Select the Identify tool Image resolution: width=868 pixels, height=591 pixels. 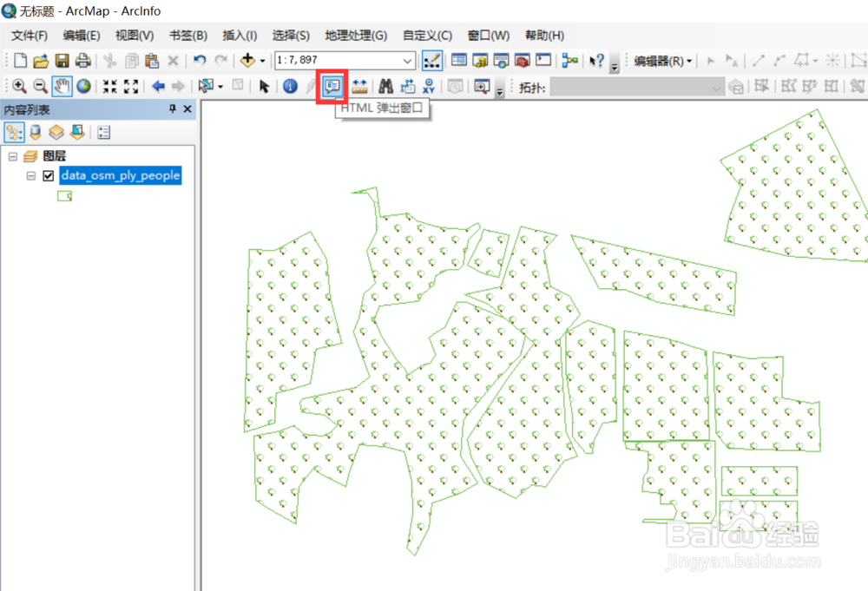click(289, 86)
